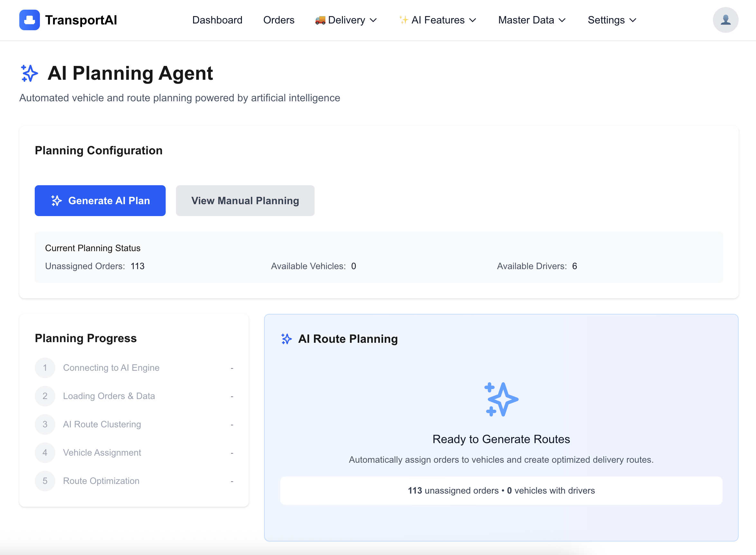The height and width of the screenshot is (555, 756).
Task: Open the user profile avatar
Action: (x=725, y=20)
